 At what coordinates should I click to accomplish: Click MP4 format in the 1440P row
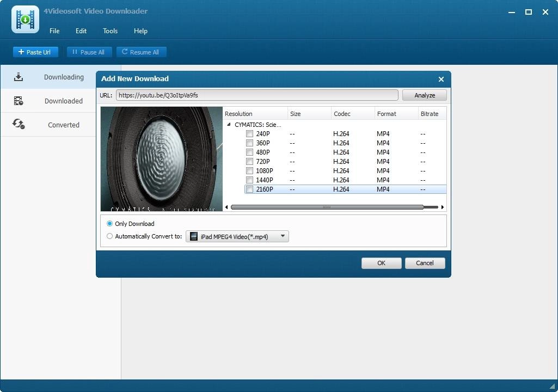click(383, 180)
